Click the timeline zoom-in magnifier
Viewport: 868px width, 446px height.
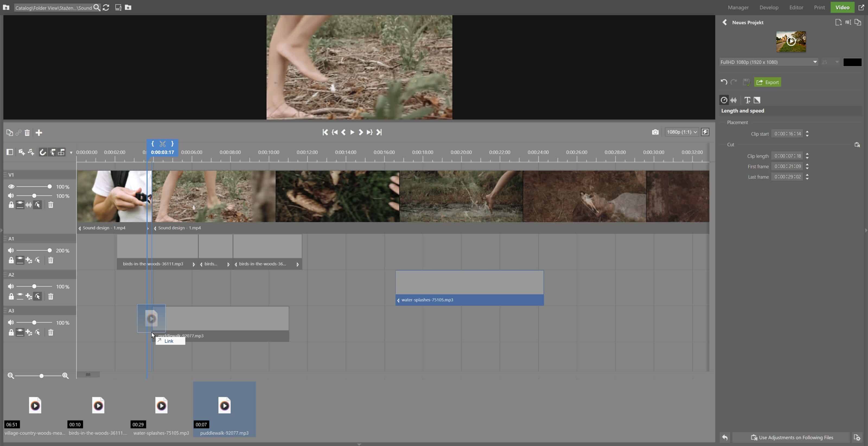pos(65,375)
